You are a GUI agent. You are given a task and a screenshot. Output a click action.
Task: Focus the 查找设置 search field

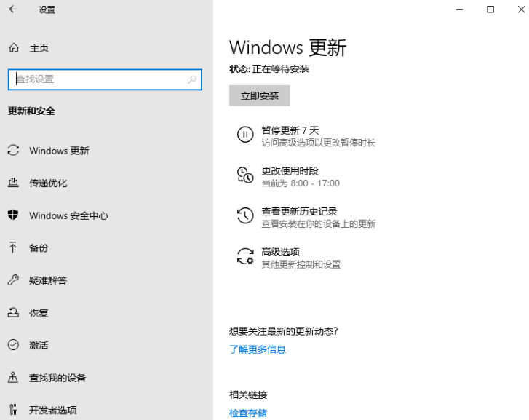98,79
